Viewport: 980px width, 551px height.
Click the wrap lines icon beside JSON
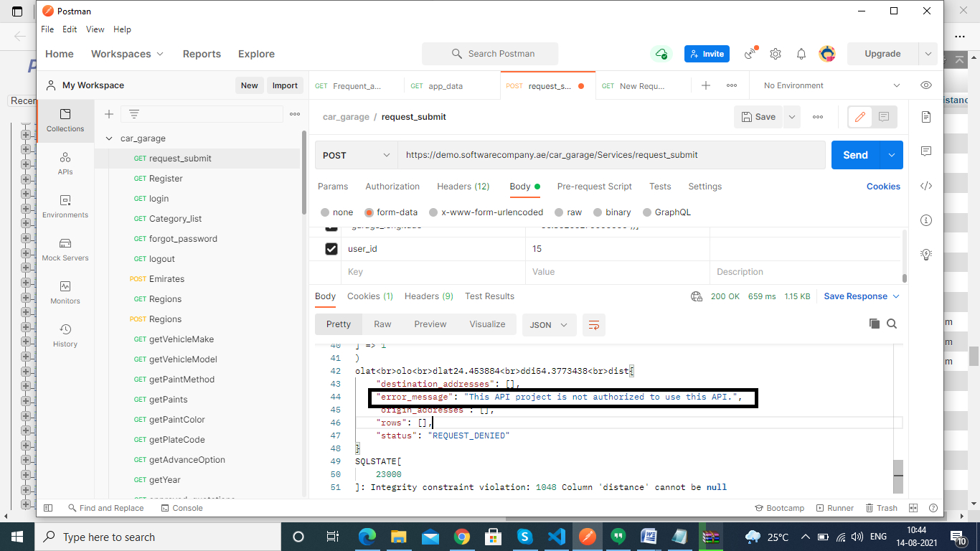(x=593, y=325)
